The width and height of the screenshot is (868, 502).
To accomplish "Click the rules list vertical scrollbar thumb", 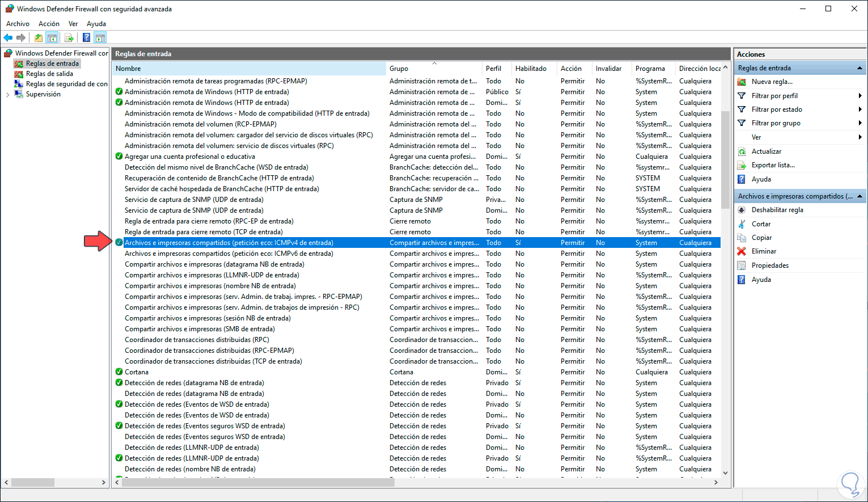I will pyautogui.click(x=725, y=159).
